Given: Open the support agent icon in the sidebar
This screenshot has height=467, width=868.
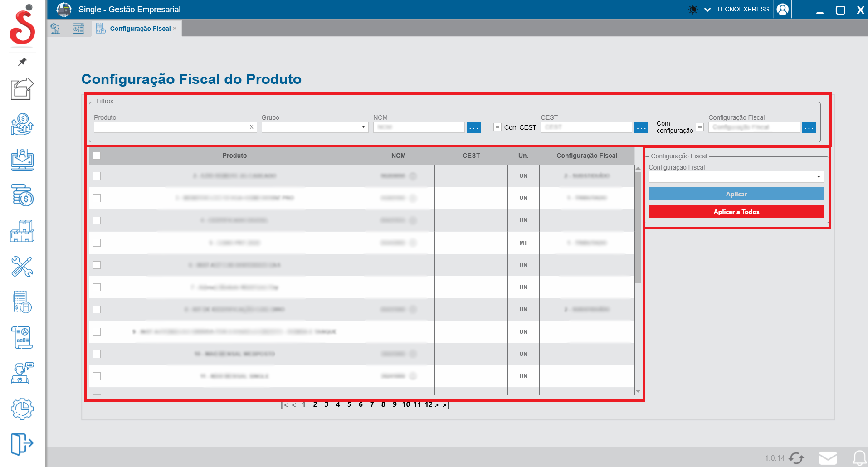Looking at the screenshot, I should click(x=21, y=373).
